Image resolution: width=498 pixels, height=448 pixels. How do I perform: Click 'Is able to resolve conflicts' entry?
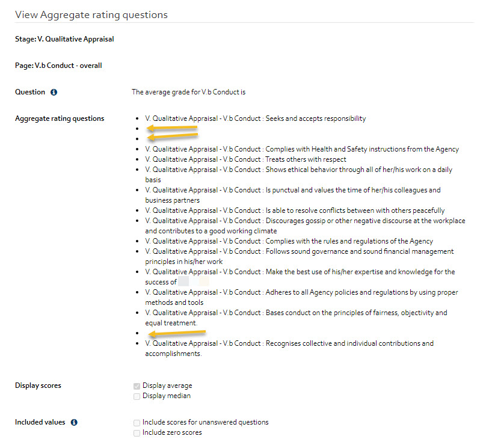295,210
